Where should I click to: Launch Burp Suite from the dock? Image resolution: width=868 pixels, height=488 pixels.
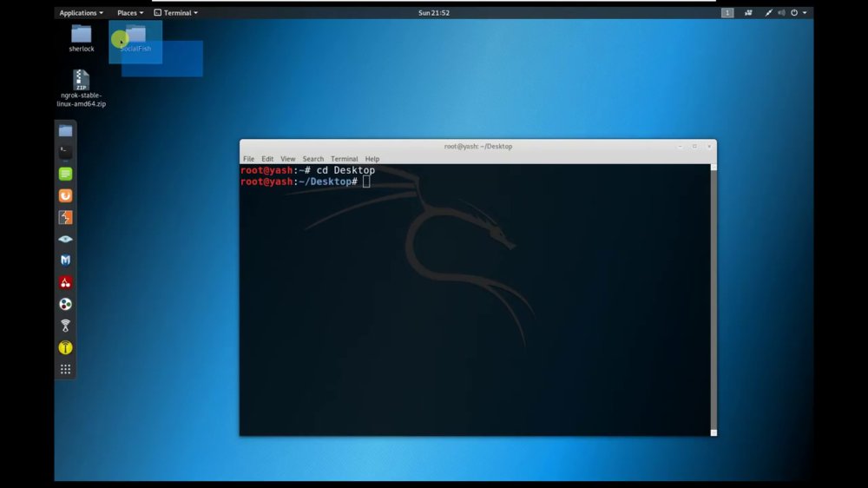click(x=65, y=195)
